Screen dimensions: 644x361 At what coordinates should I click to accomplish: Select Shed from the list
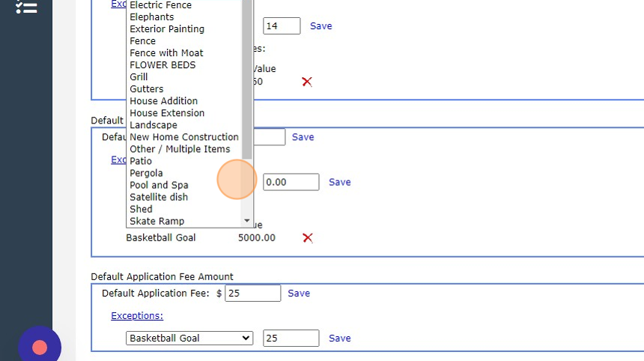(141, 209)
